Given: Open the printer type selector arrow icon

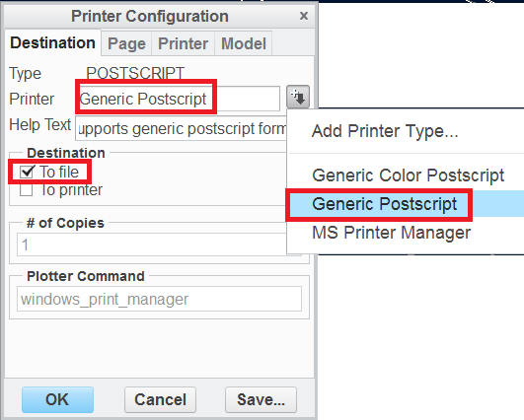Looking at the screenshot, I should click(298, 97).
